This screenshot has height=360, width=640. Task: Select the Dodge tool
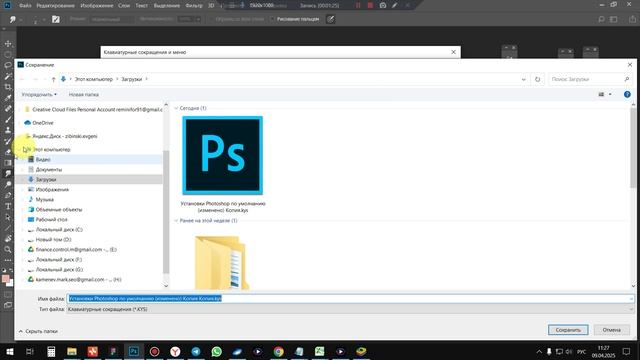click(x=8, y=184)
